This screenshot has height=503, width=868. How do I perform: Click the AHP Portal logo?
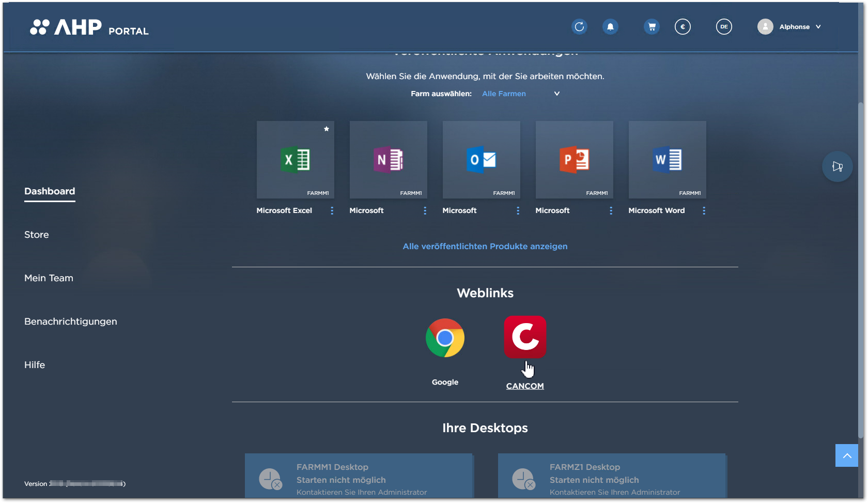pos(89,27)
